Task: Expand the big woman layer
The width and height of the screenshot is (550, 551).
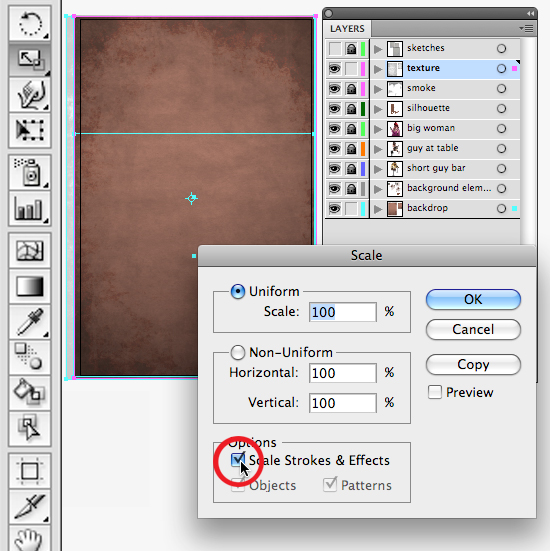Action: point(378,129)
